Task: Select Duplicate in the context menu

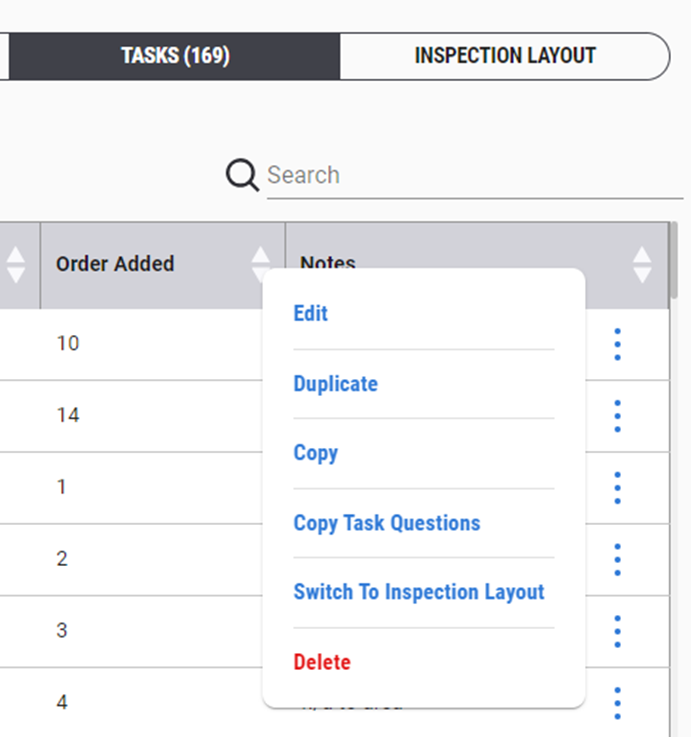Action: coord(336,384)
